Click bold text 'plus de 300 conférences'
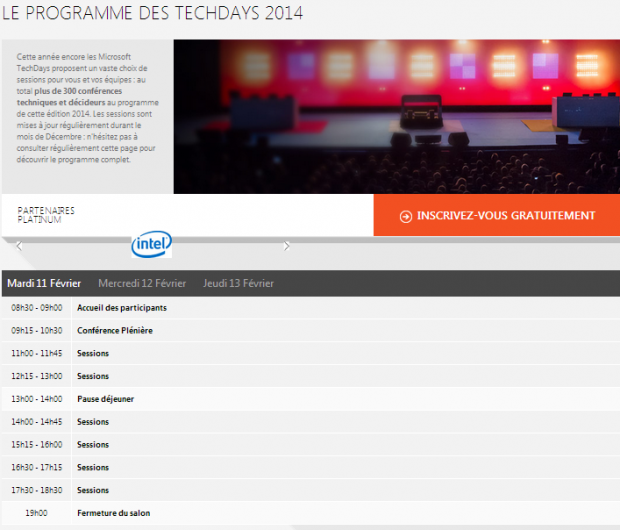The height and width of the screenshot is (530, 620). [x=78, y=91]
